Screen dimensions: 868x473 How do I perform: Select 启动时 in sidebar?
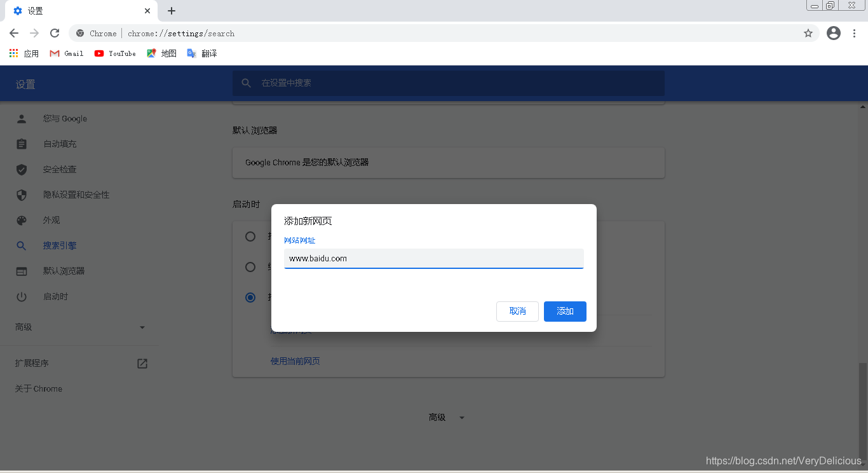[x=55, y=296]
